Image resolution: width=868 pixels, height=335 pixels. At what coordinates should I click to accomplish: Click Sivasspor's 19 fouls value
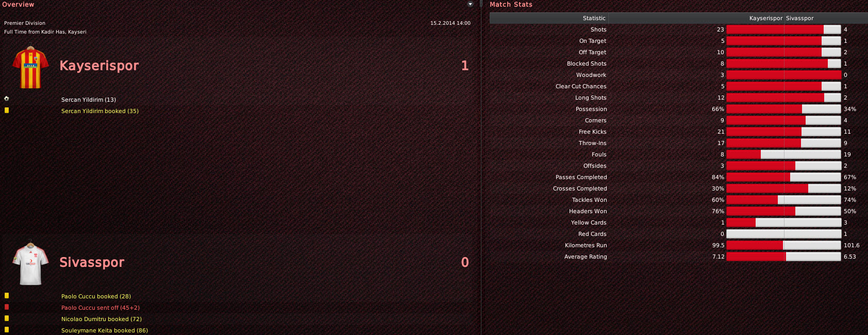(x=847, y=154)
